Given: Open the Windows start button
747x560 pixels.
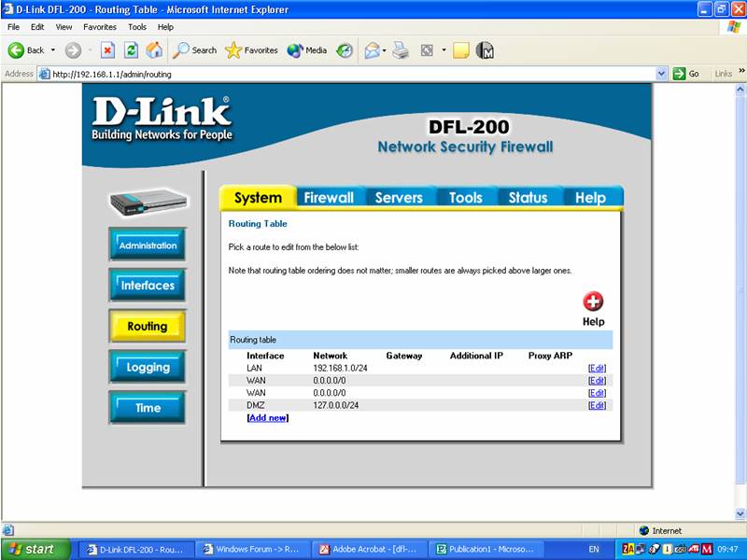Looking at the screenshot, I should click(35, 549).
